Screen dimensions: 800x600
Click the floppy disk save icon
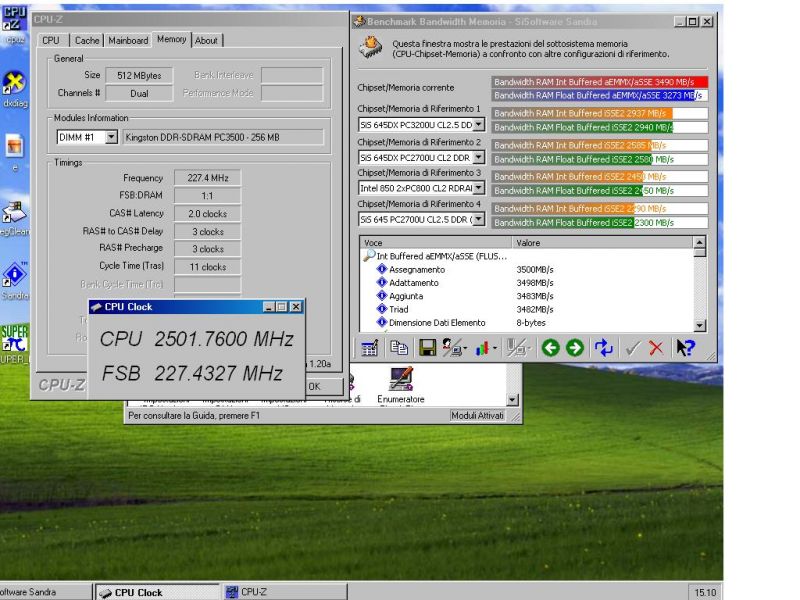point(427,348)
